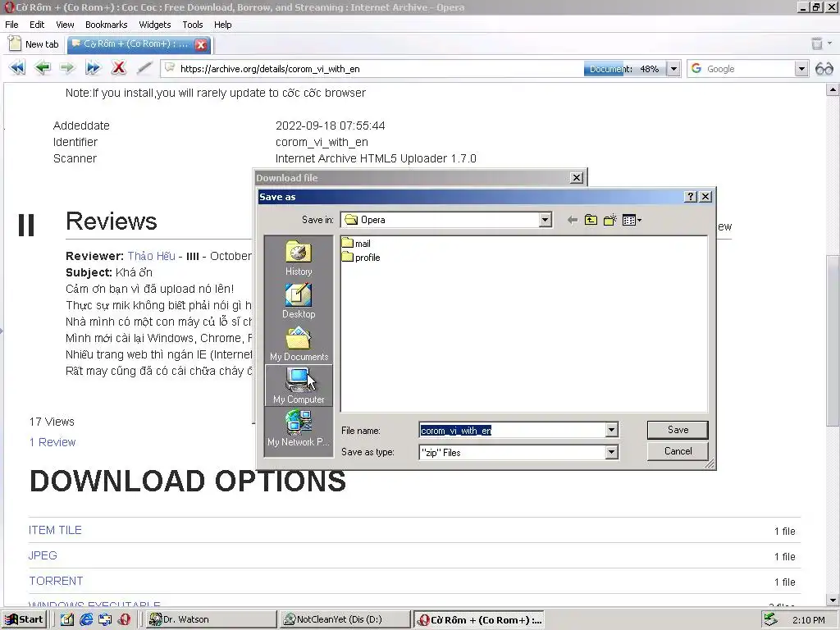Screen dimensions: 840x630
Task: Click the Save button
Action: (678, 430)
